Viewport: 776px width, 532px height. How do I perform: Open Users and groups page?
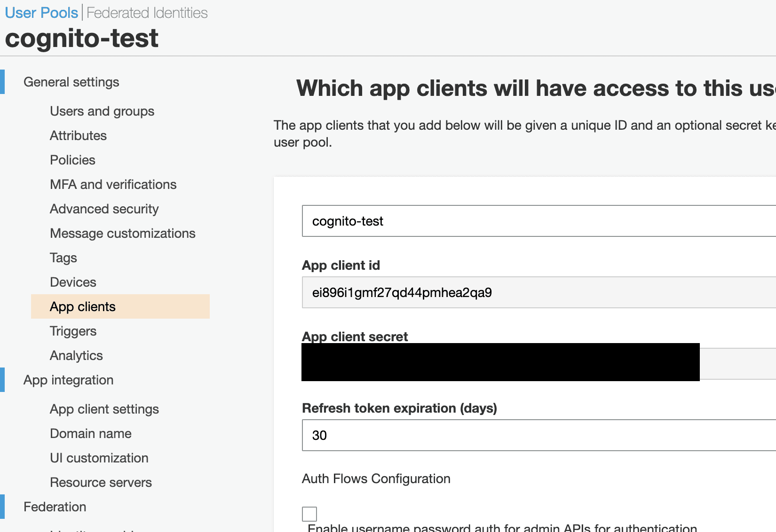[102, 111]
